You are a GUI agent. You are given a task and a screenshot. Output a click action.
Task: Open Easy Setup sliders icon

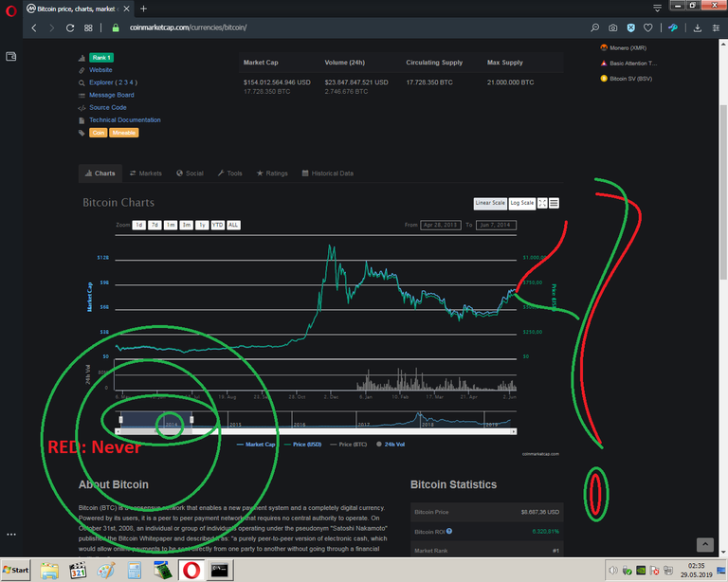[x=716, y=27]
